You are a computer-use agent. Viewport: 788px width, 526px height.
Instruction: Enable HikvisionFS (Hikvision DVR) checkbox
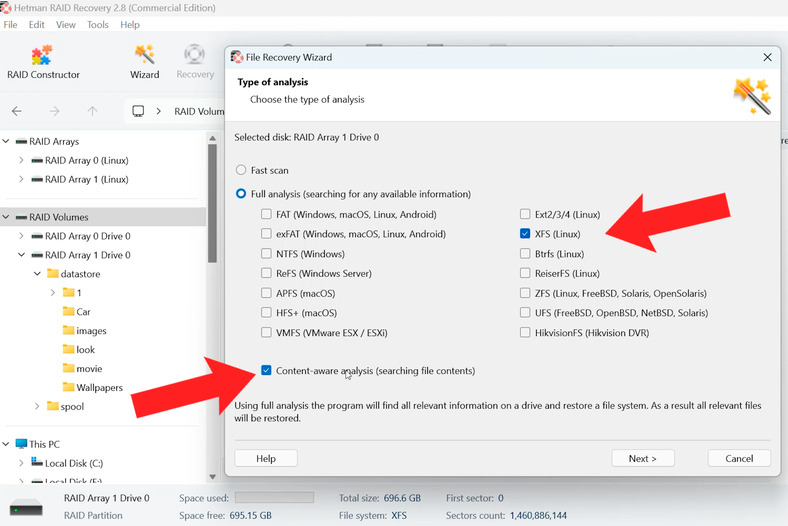pyautogui.click(x=525, y=332)
